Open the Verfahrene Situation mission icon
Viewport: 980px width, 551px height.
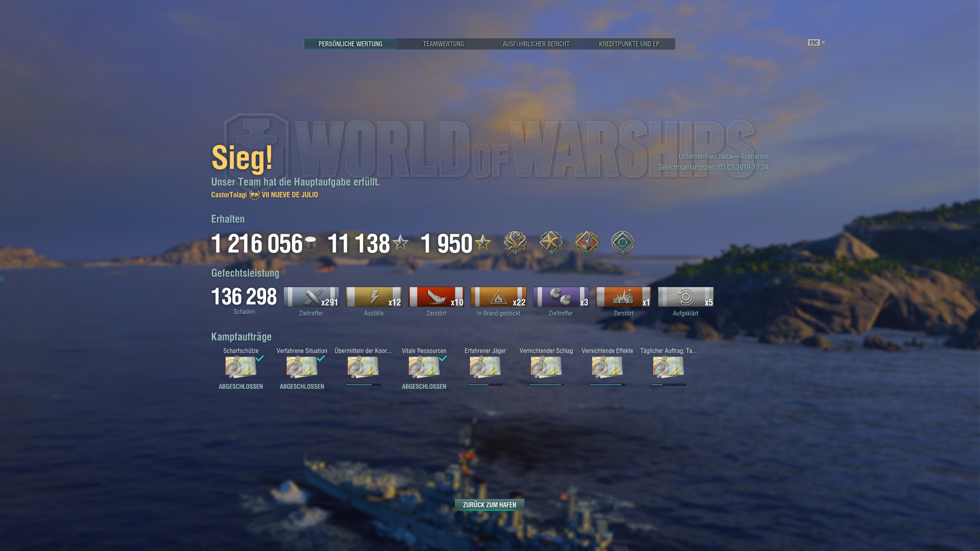[x=302, y=367]
